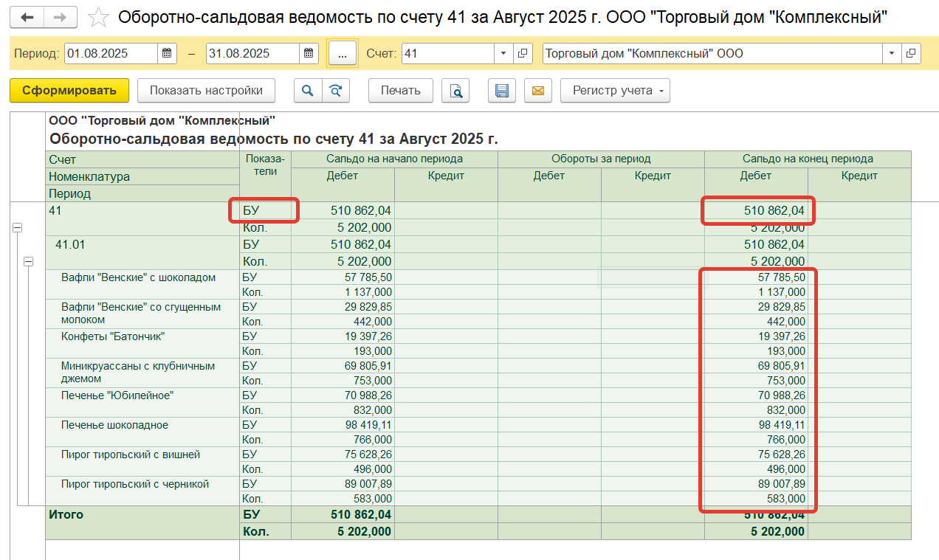The image size is (939, 560).
Task: Collapse subaccount 41.01 group
Action: point(29,261)
